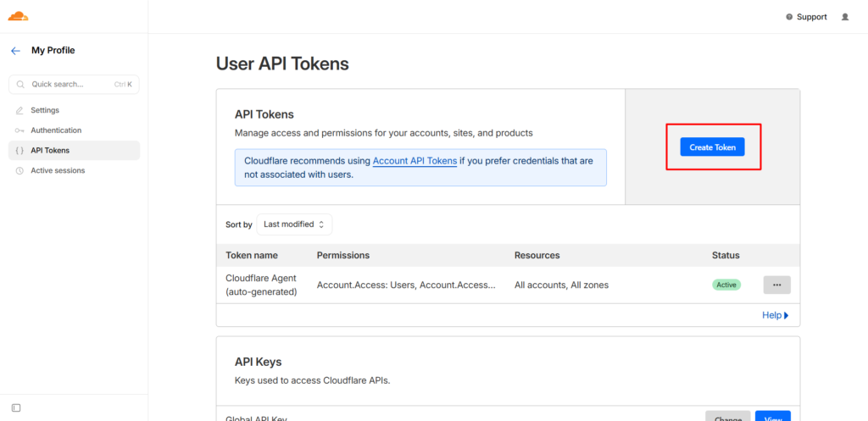Click the All accounts, All zones cell
868x421 pixels.
pyautogui.click(x=561, y=285)
